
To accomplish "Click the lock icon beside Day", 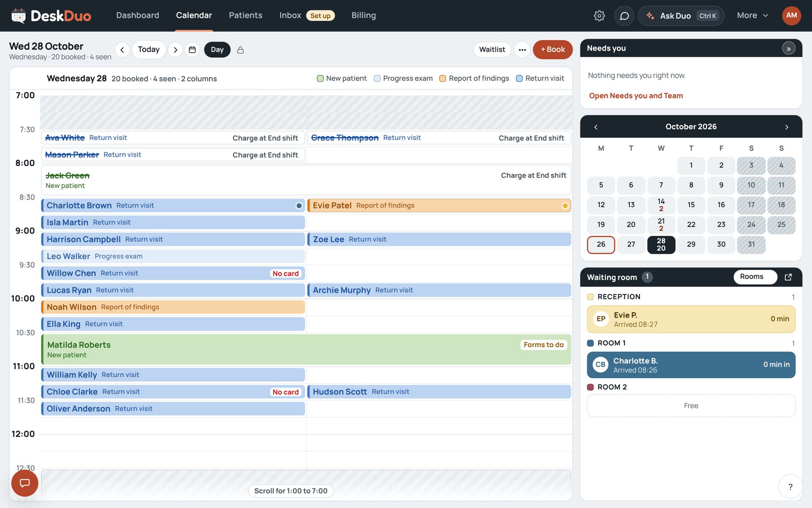I will [x=240, y=50].
